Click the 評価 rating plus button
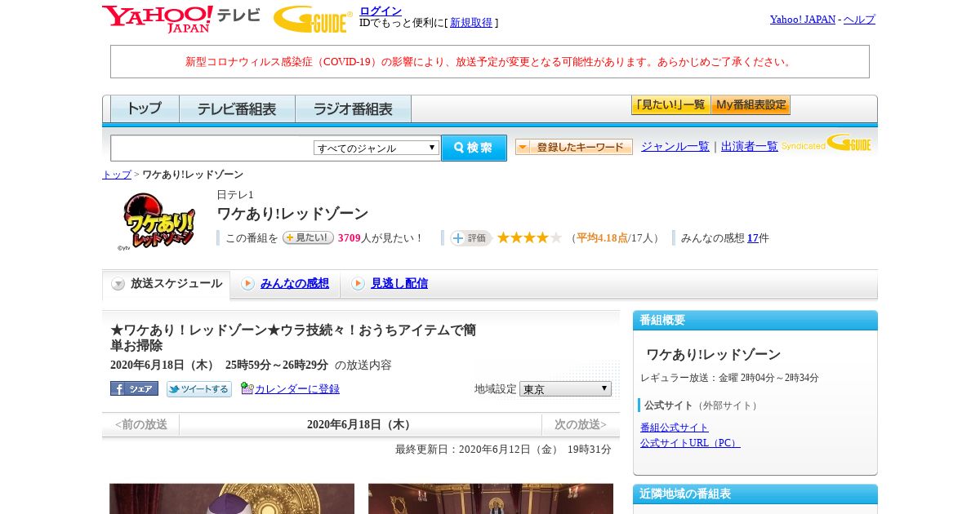The height and width of the screenshot is (514, 980). point(470,238)
